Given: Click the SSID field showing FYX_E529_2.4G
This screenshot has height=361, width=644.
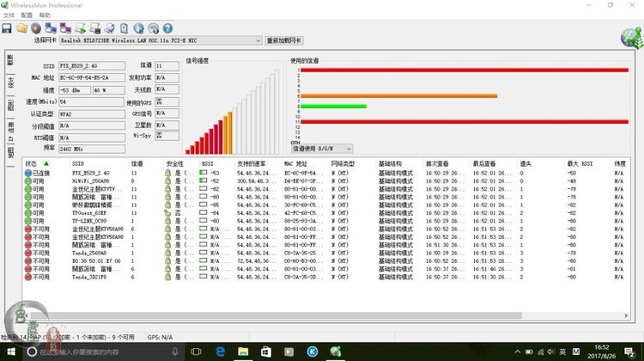Looking at the screenshot, I should pyautogui.click(x=92, y=66).
